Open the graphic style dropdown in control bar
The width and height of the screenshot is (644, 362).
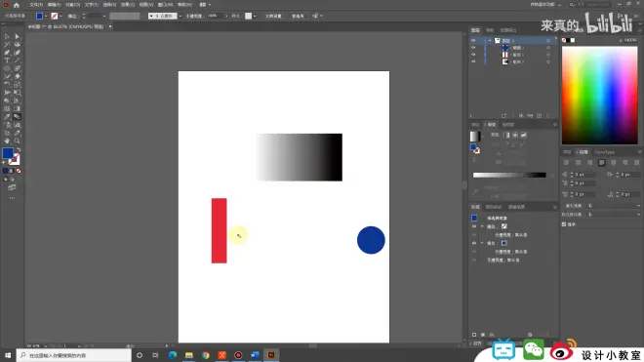pos(255,16)
